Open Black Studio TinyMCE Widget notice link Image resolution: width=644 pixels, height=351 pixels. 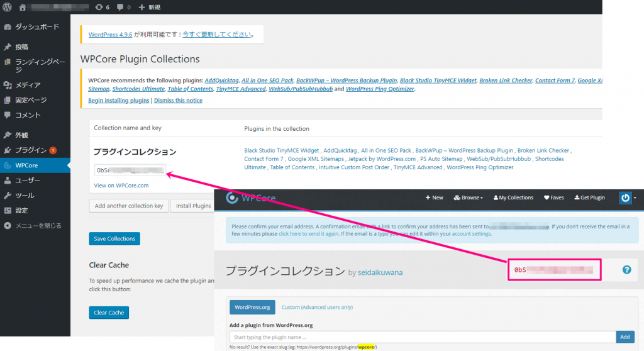pos(438,81)
